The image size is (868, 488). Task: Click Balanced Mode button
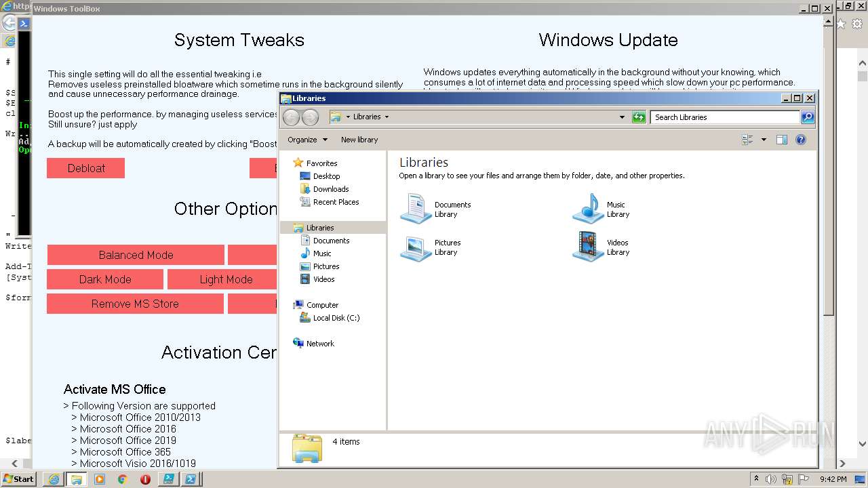[136, 255]
